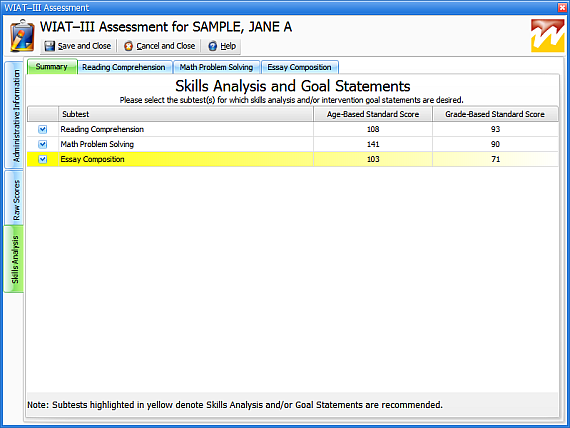570x428 pixels.
Task: Click the Grade-Based Standard Score column header
Action: tap(495, 114)
